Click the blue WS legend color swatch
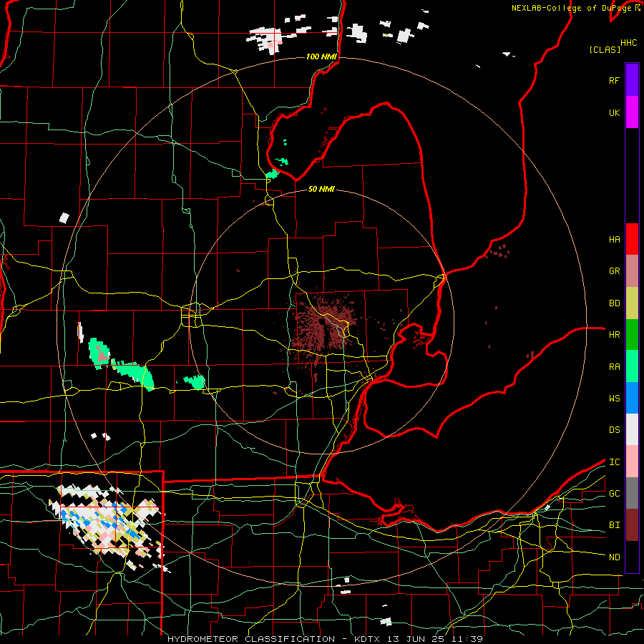This screenshot has width=644, height=644. click(632, 398)
